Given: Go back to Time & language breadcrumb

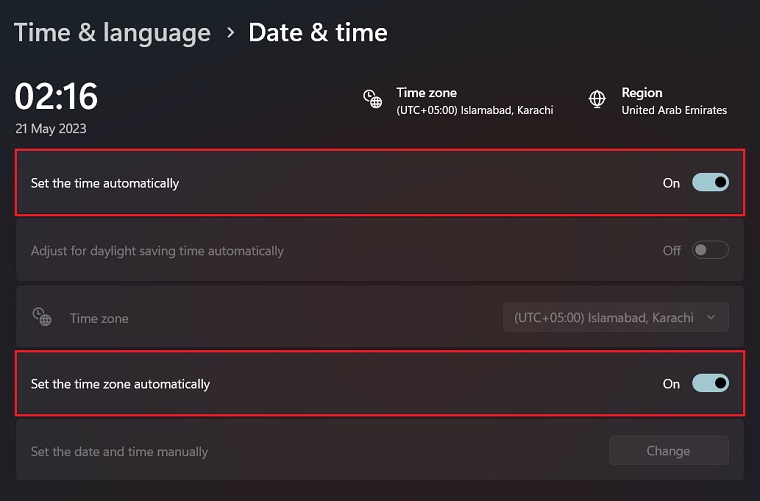Looking at the screenshot, I should click(x=112, y=32).
